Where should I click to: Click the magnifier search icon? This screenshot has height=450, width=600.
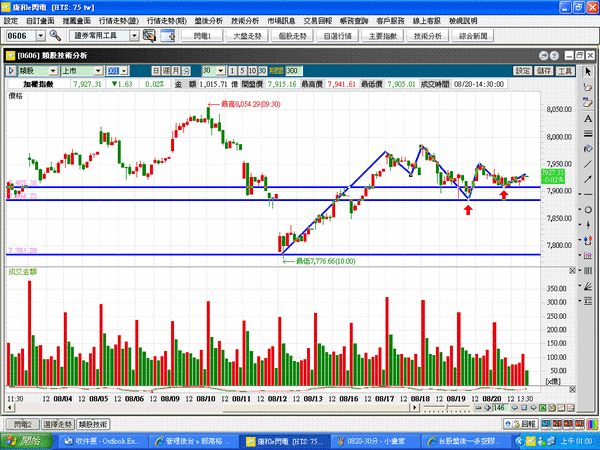(55, 36)
